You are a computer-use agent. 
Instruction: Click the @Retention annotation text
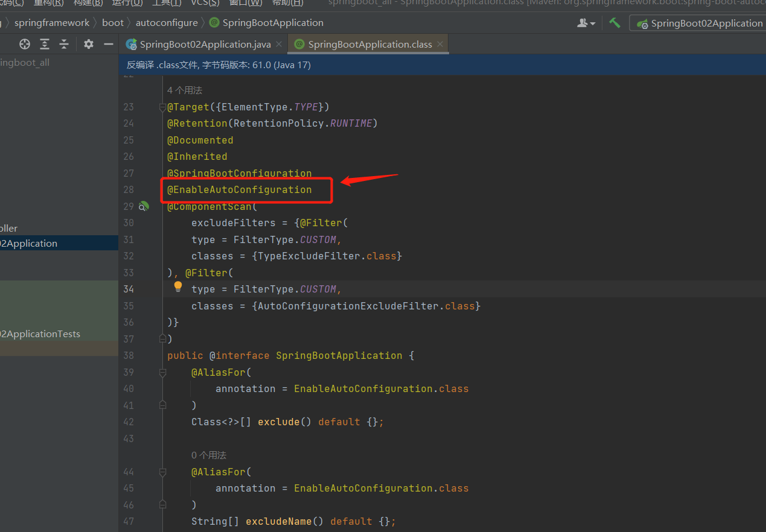pos(197,124)
